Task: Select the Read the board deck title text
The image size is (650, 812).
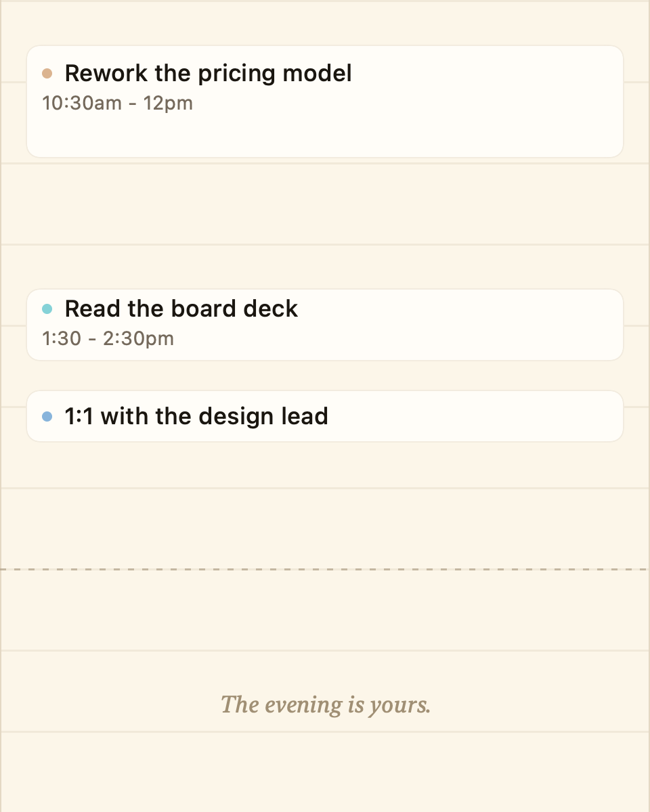Action: [181, 309]
